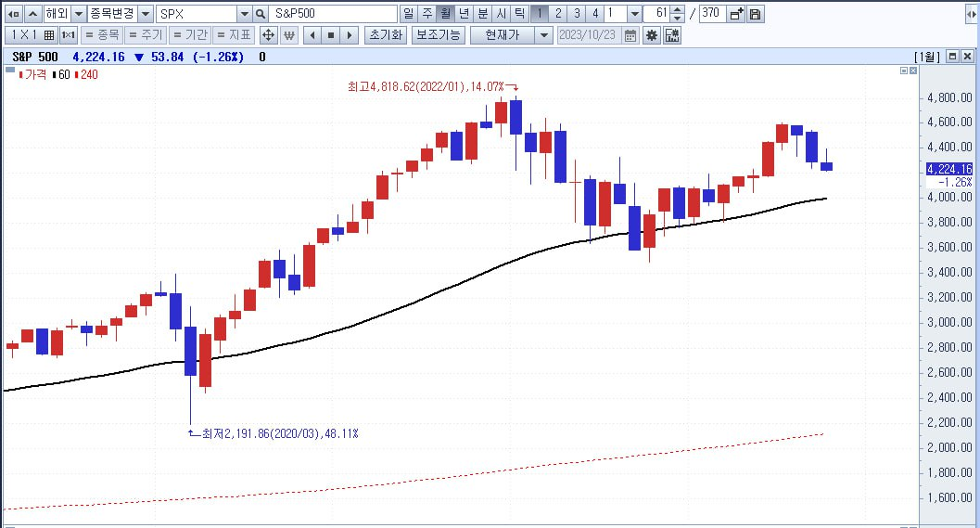Image resolution: width=980 pixels, height=528 pixels.
Task: Click the save diskette icon
Action: [755, 14]
